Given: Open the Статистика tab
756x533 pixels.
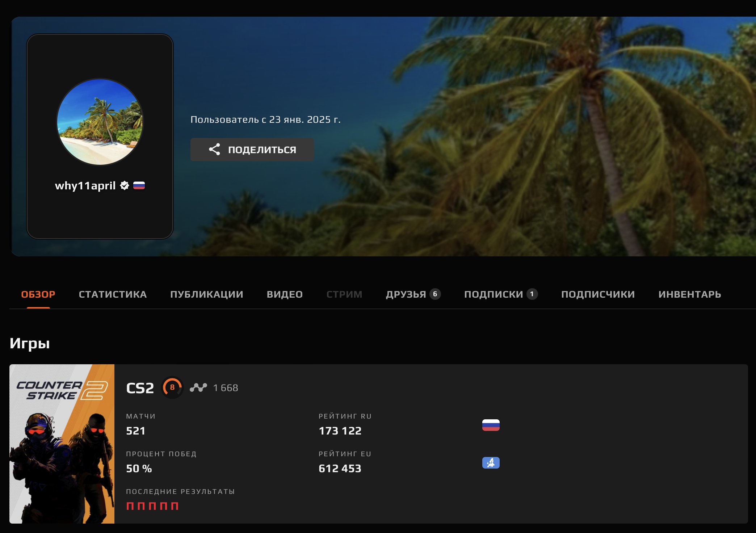Looking at the screenshot, I should [x=113, y=294].
